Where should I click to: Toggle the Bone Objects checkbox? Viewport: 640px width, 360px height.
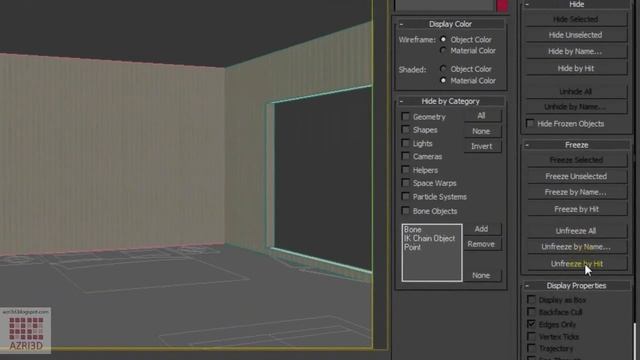point(405,211)
